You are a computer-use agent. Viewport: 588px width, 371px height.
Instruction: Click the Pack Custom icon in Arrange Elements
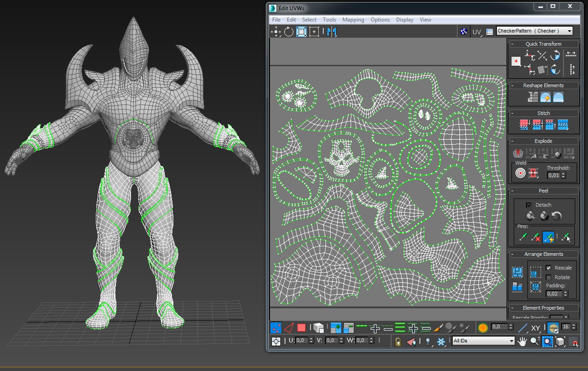(x=517, y=272)
